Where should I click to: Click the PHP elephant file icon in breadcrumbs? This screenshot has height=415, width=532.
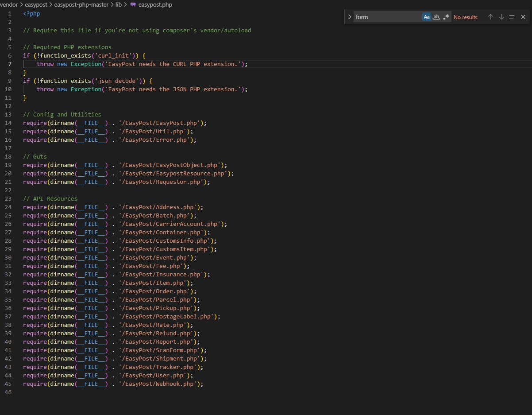(x=133, y=5)
